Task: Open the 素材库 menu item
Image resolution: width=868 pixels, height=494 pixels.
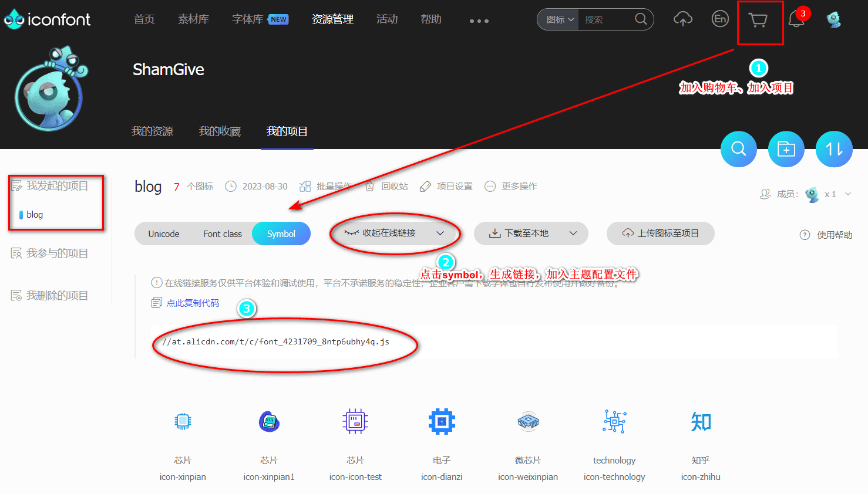Action: coord(193,19)
